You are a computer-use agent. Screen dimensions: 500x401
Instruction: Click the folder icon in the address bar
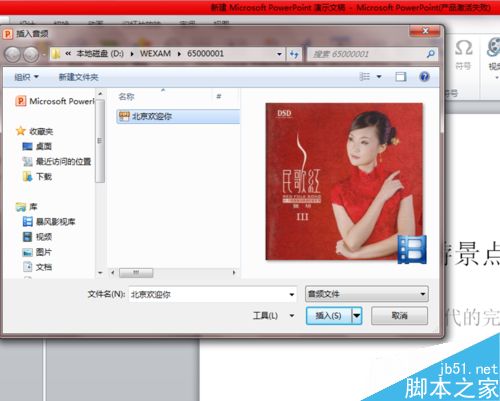tap(56, 54)
